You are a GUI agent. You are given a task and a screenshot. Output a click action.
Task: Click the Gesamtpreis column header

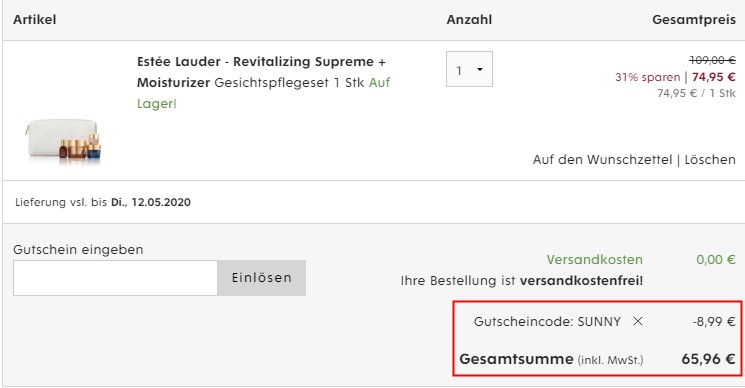click(694, 20)
